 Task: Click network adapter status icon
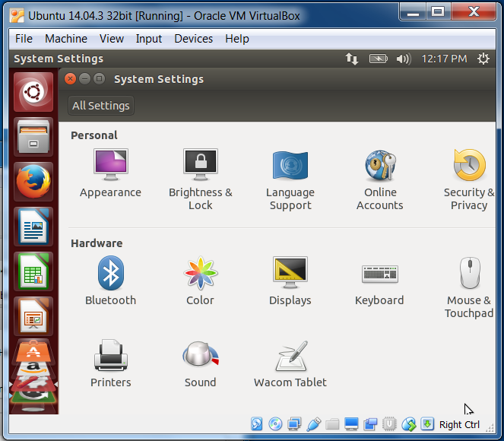point(294,424)
